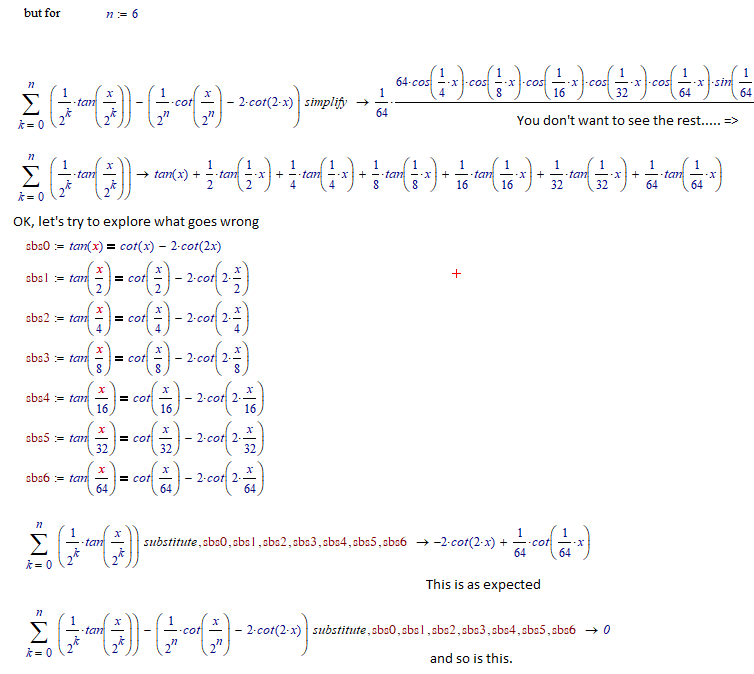
Task: Click the 'but for' text
Action: pos(42,13)
